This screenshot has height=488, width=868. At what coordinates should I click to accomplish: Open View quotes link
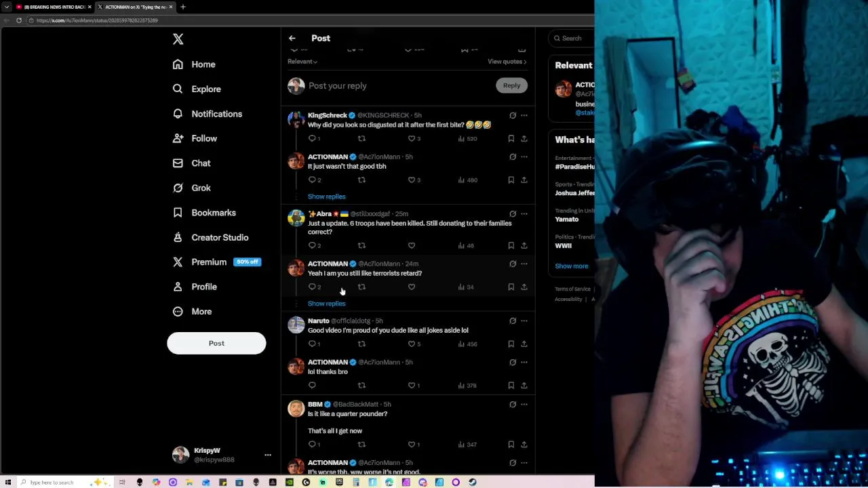coord(507,62)
